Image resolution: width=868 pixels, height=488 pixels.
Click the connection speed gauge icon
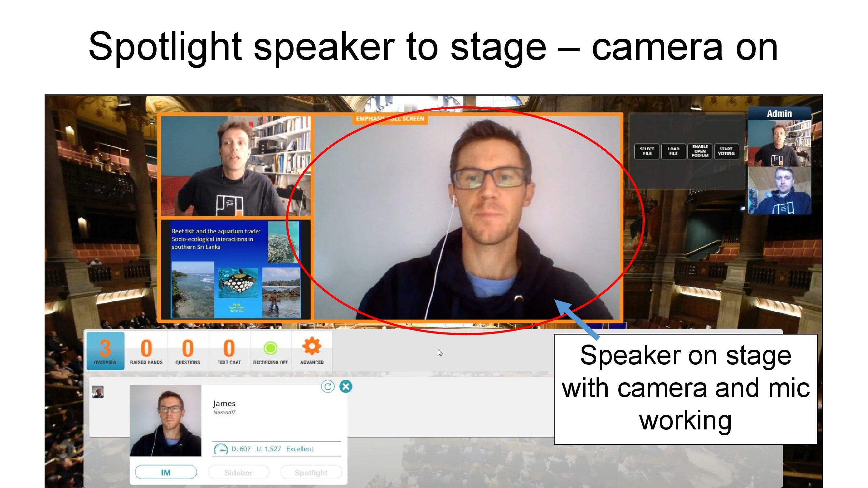tap(221, 449)
